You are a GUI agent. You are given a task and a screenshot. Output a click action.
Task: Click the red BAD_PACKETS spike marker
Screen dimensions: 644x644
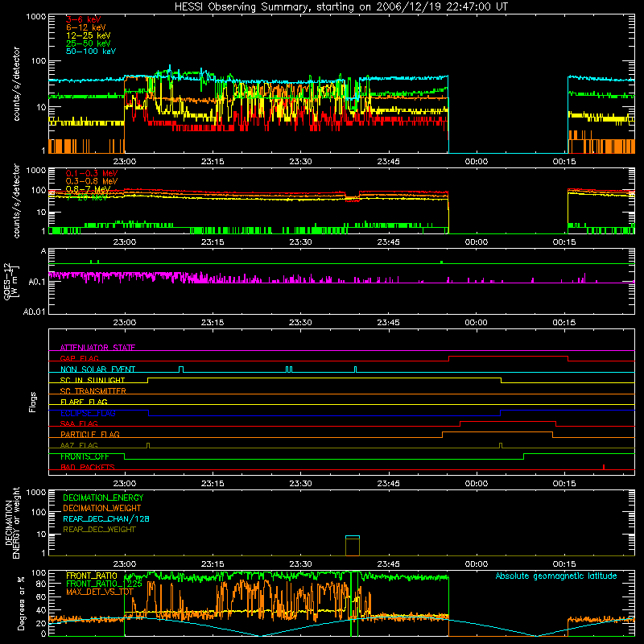[603, 467]
